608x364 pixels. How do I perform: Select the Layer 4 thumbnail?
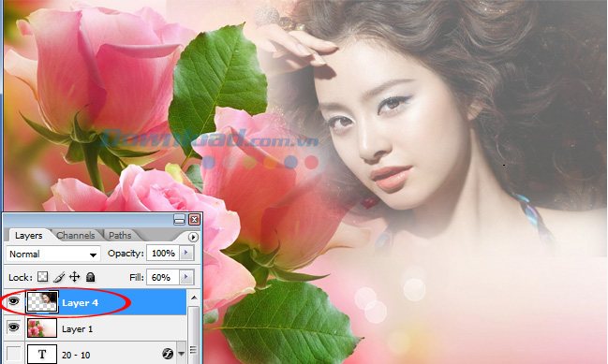(42, 302)
